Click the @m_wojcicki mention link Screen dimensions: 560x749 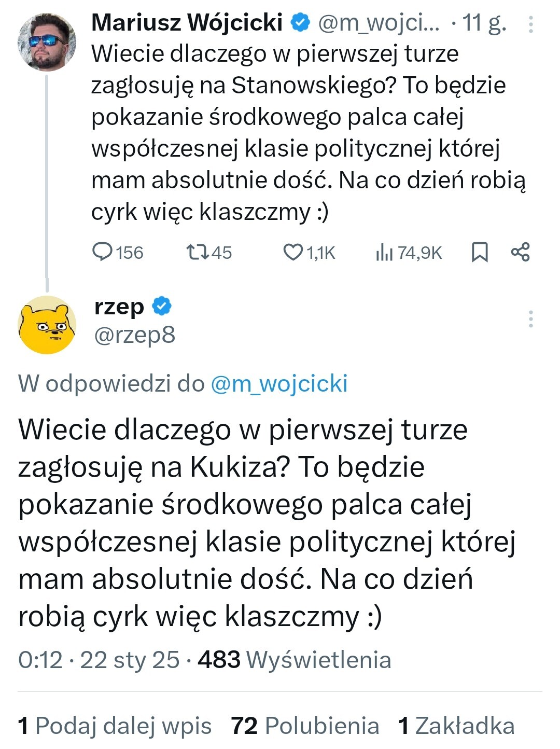[x=279, y=384]
